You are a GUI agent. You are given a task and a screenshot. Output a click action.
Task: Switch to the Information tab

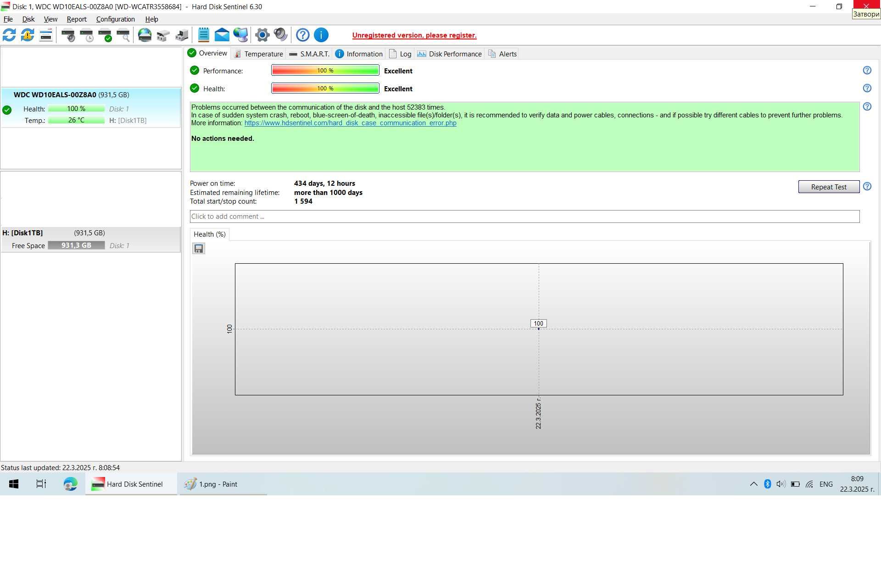(359, 54)
